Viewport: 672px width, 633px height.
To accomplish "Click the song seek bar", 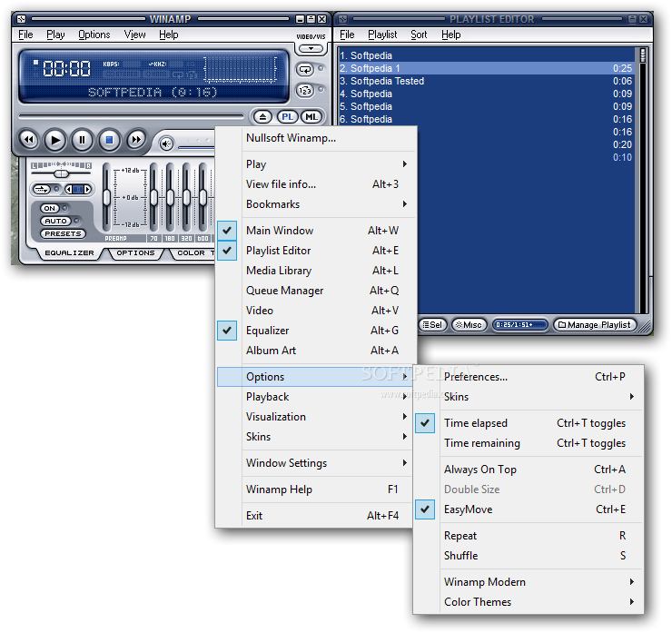I will coord(131,116).
